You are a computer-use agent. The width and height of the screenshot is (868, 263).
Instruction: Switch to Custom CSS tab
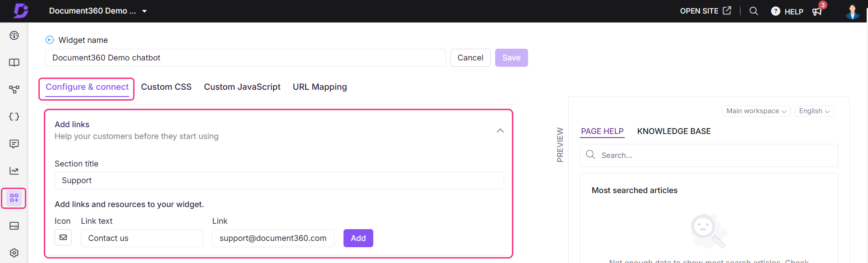[166, 87]
